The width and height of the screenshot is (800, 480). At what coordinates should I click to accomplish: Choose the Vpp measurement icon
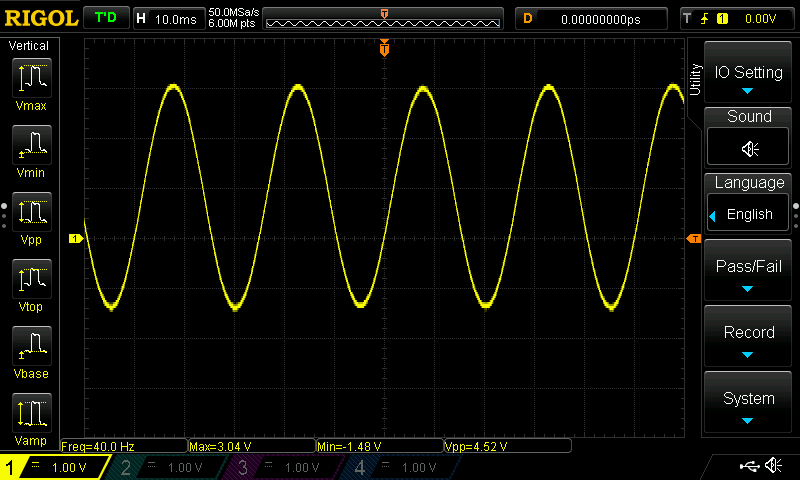[32, 212]
